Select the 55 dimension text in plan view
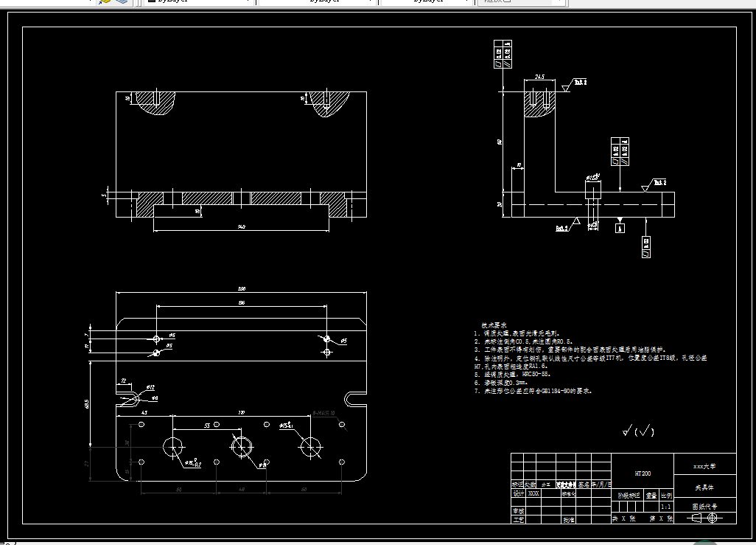 pyautogui.click(x=207, y=426)
